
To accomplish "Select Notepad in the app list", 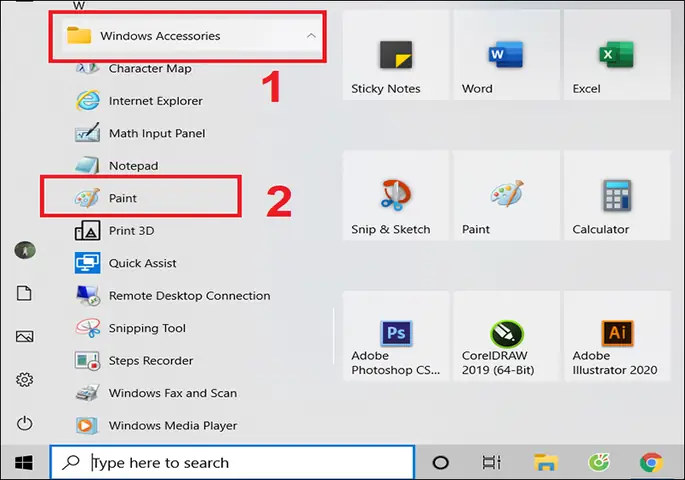I will point(133,166).
